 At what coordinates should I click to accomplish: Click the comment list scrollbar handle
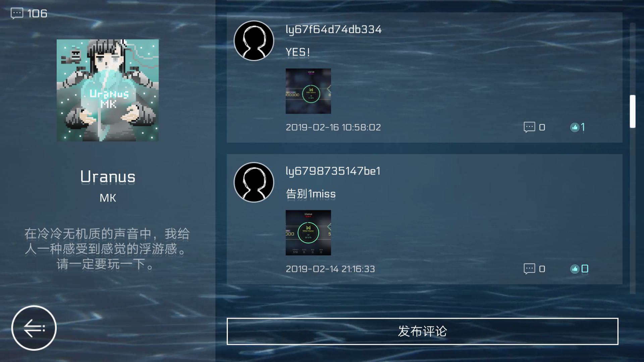coord(633,111)
